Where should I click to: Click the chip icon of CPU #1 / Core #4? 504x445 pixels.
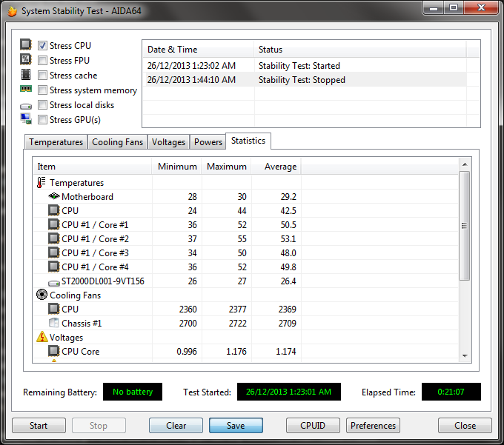53,267
